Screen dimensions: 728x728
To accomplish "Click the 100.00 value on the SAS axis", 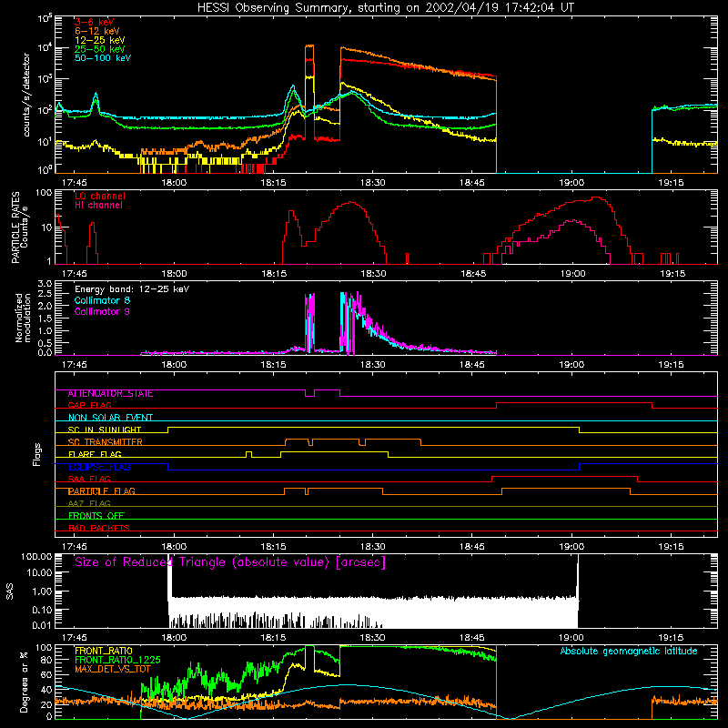I will (36, 556).
